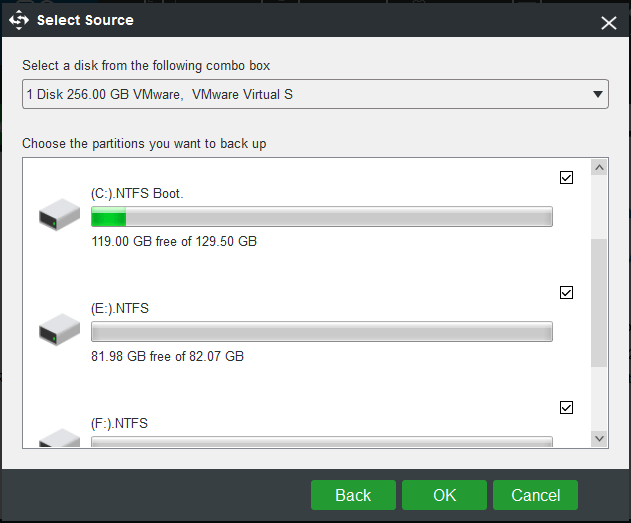This screenshot has height=523, width=631.
Task: Click the 81.98 GB free of 82.07 GB text
Action: click(167, 356)
